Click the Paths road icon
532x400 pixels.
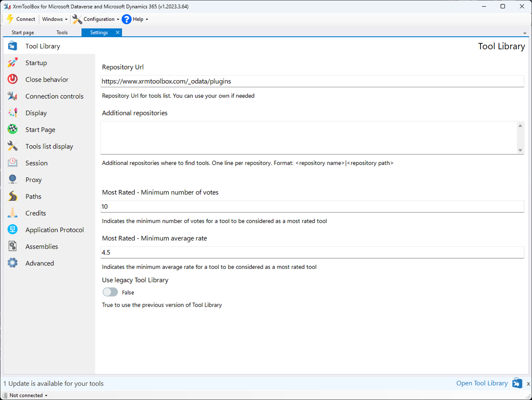click(12, 196)
